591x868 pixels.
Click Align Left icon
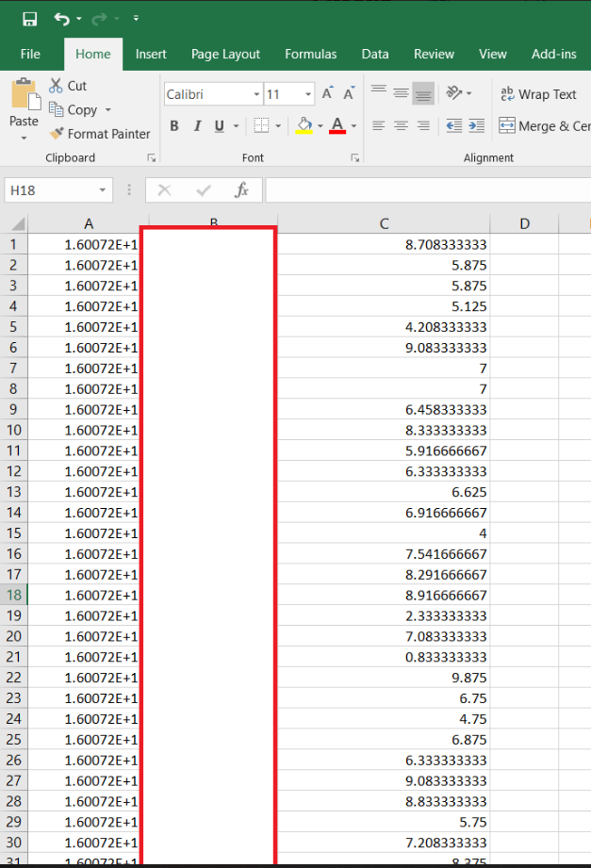[379, 125]
